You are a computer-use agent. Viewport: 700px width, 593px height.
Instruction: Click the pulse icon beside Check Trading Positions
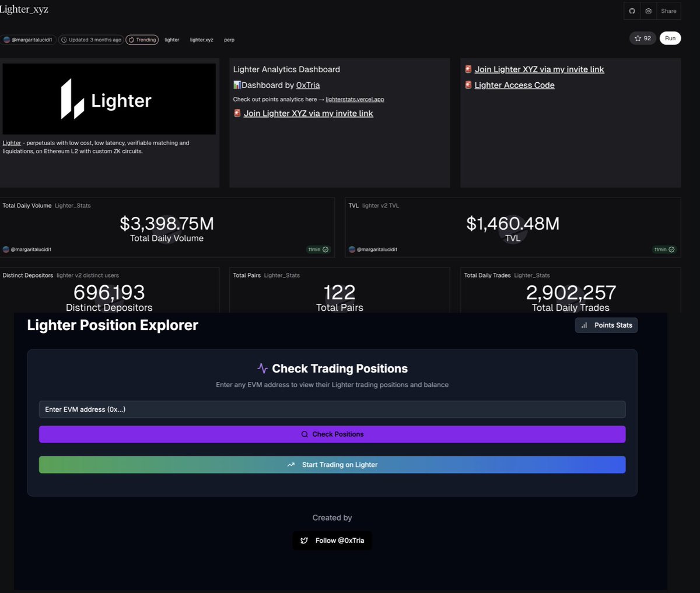(262, 369)
